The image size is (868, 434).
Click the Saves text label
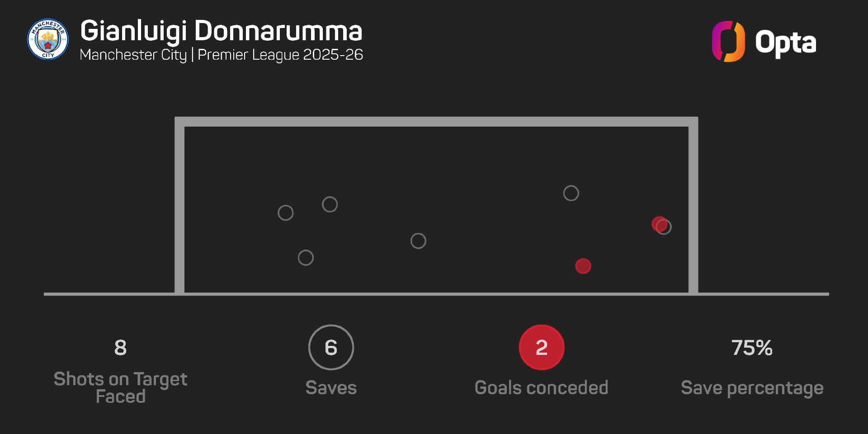click(x=331, y=387)
